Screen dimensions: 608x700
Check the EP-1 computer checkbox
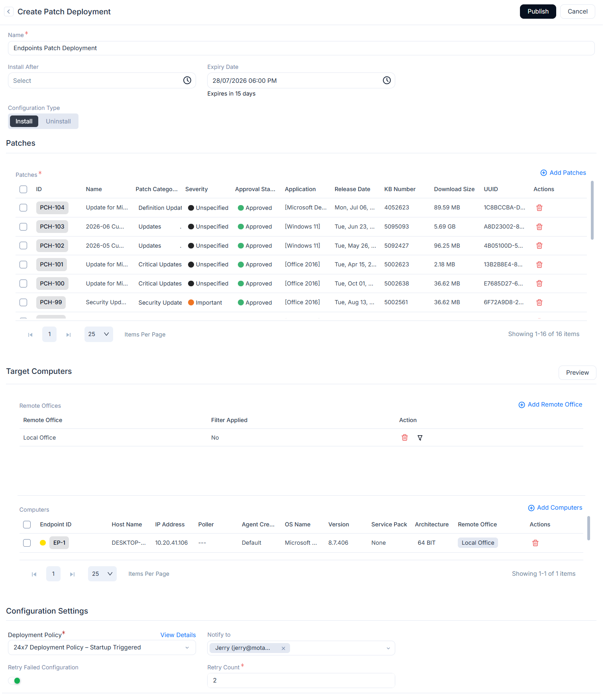pos(27,543)
